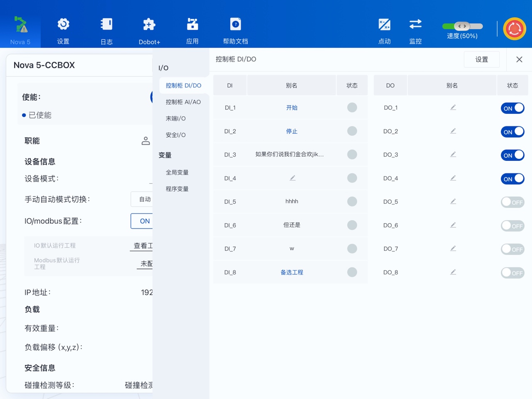The width and height of the screenshot is (532, 399).
Task: Open the Jog panel icon
Action: click(384, 24)
